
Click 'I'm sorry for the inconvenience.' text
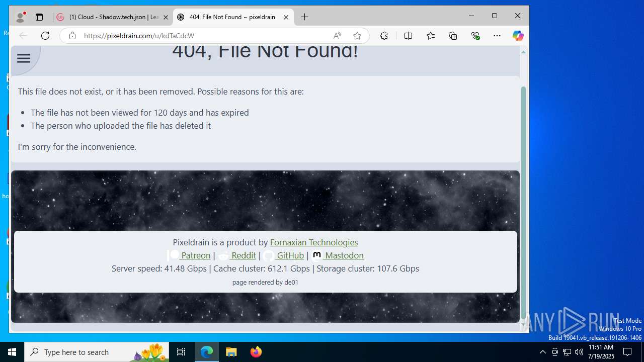[x=77, y=147]
